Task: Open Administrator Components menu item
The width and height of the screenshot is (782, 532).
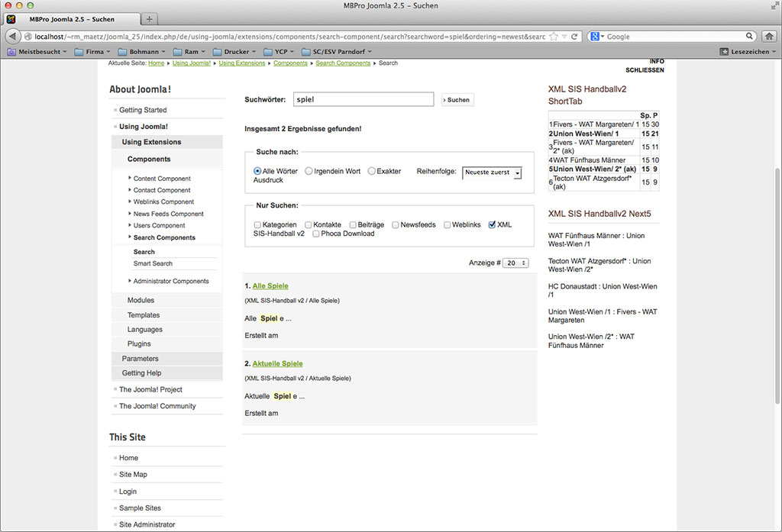Action: 171,281
